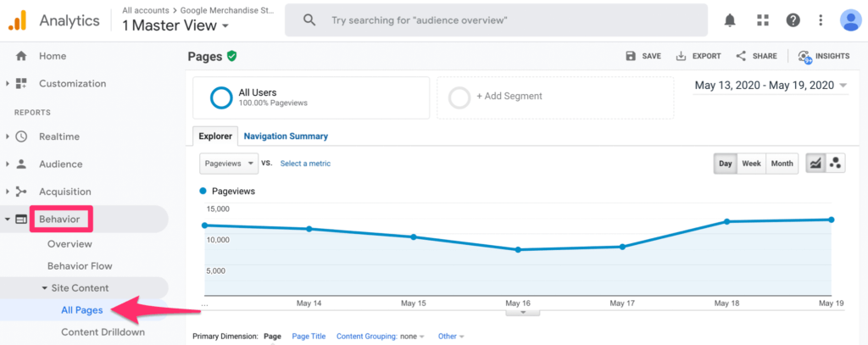Open the notifications bell

point(730,20)
